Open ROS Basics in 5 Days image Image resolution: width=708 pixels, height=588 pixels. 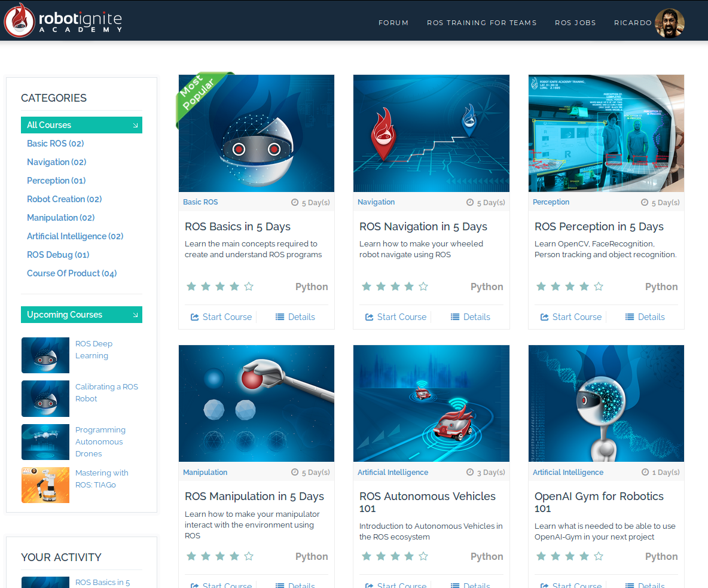point(257,133)
